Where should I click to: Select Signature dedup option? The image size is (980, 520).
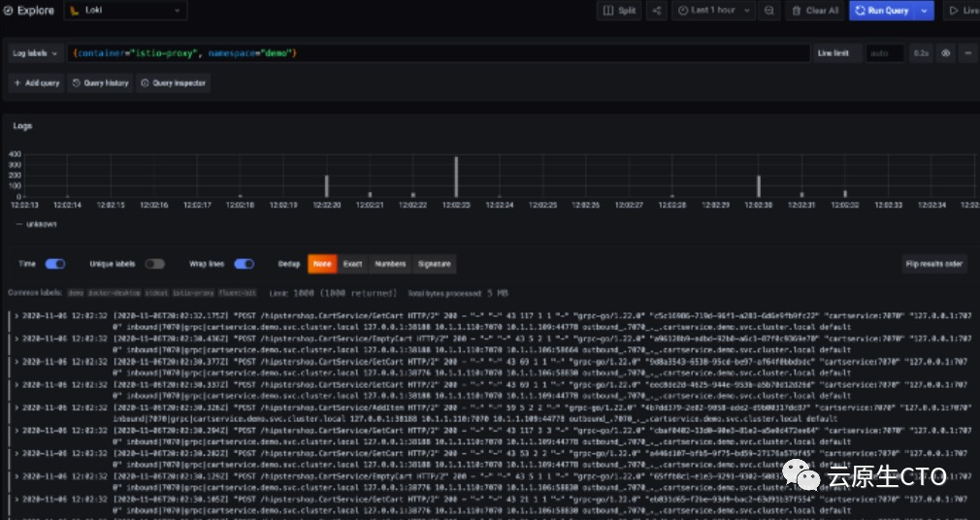pos(435,264)
